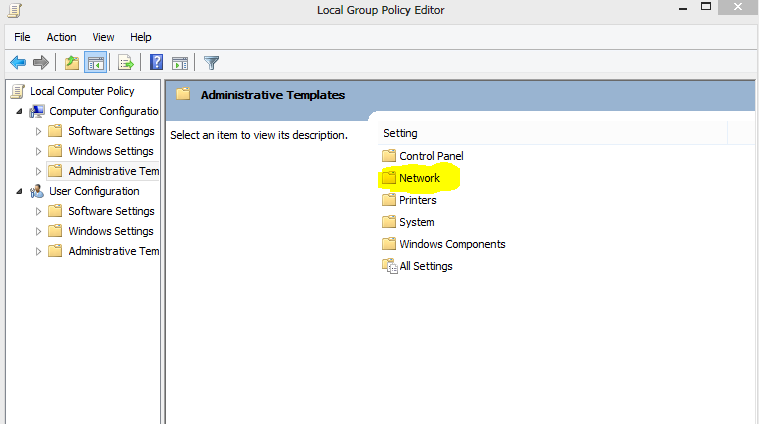Expand Software Settings under Computer Configuration
This screenshot has width=759, height=424.
pyautogui.click(x=38, y=131)
